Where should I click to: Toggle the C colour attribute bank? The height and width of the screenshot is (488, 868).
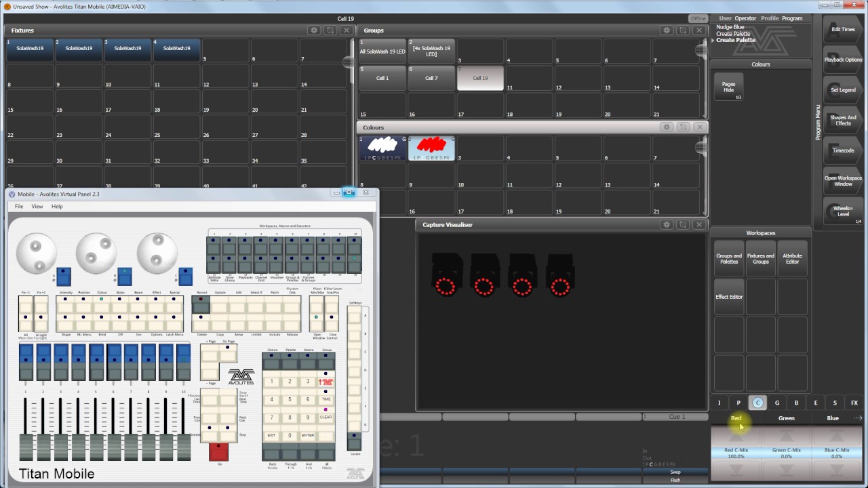pyautogui.click(x=757, y=403)
